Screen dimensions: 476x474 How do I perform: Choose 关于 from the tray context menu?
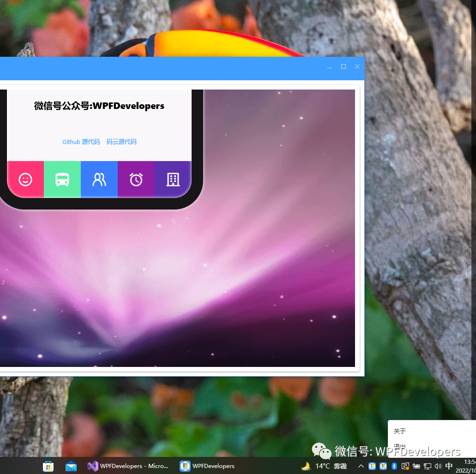400,431
